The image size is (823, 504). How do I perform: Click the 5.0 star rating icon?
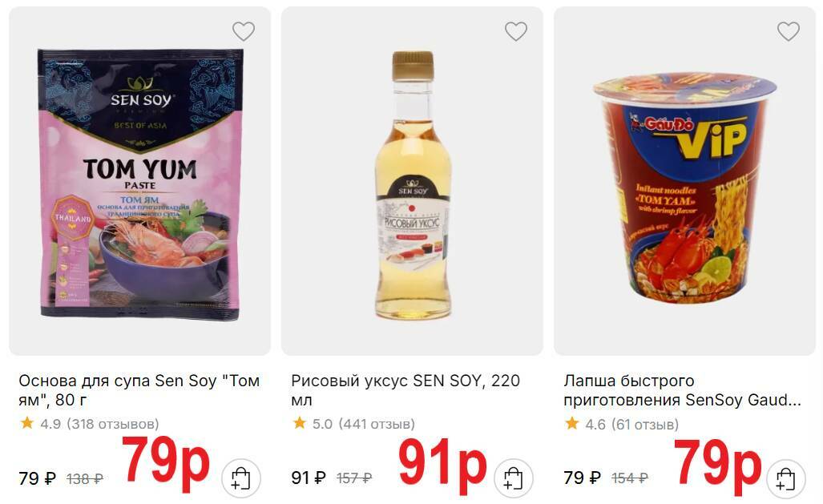point(299,422)
